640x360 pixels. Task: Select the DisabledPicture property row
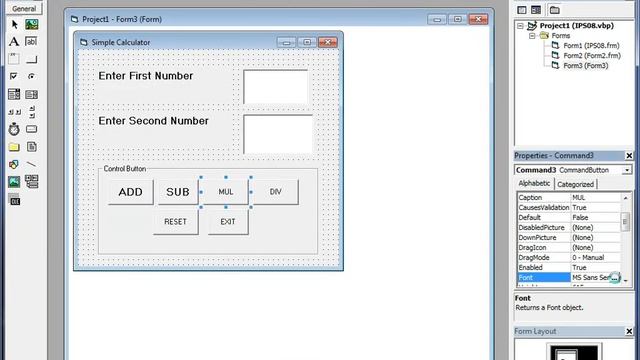[569, 227]
